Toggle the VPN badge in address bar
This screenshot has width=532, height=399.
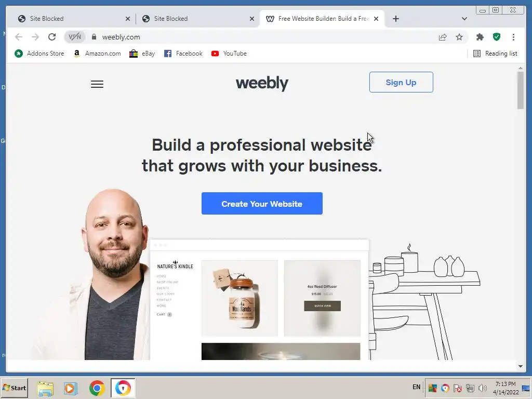75,37
